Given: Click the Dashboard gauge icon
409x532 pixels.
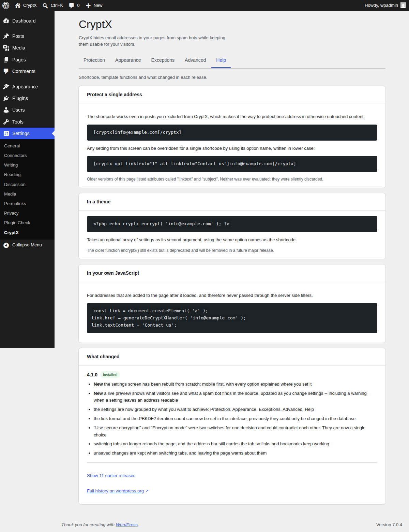Looking at the screenshot, I should [6, 21].
